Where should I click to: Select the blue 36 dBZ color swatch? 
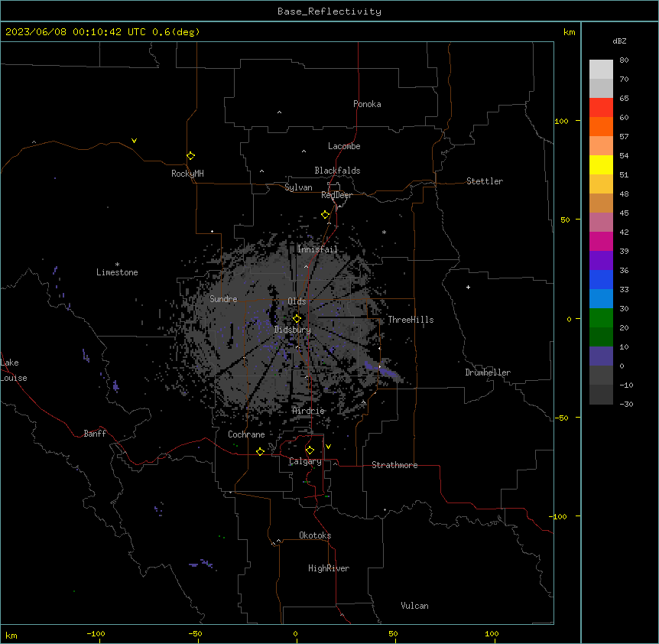601,279
